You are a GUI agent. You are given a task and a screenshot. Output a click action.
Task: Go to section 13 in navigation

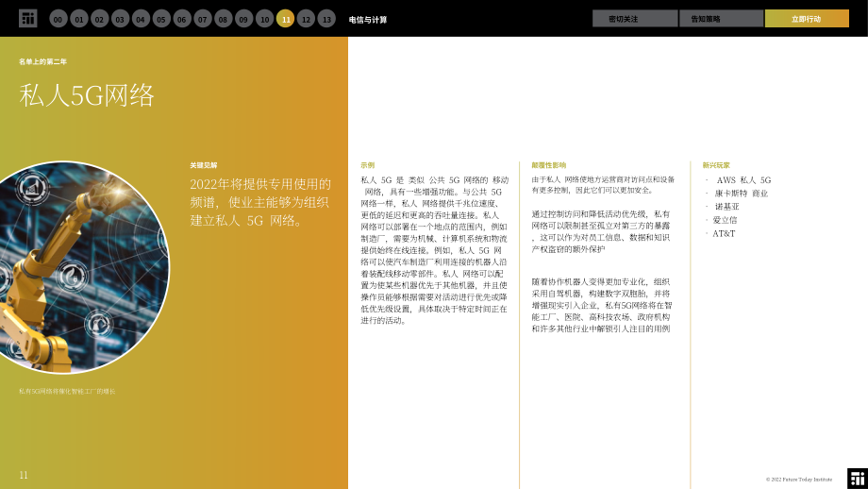[x=326, y=19]
